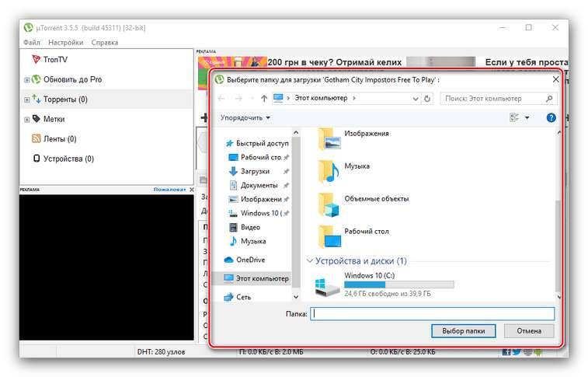Open the view options dropdown arrow
The width and height of the screenshot is (588, 377).
tap(527, 118)
